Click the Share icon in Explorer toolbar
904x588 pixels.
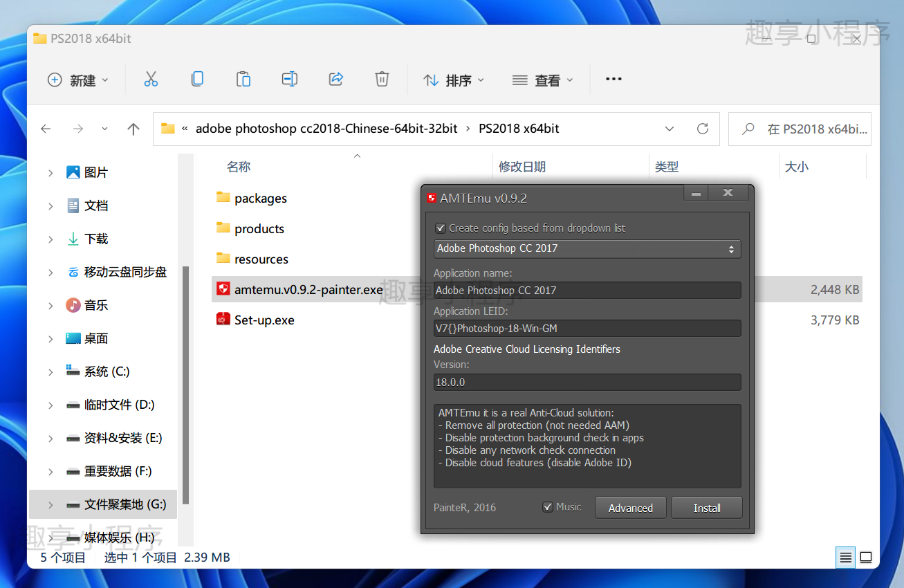[336, 80]
